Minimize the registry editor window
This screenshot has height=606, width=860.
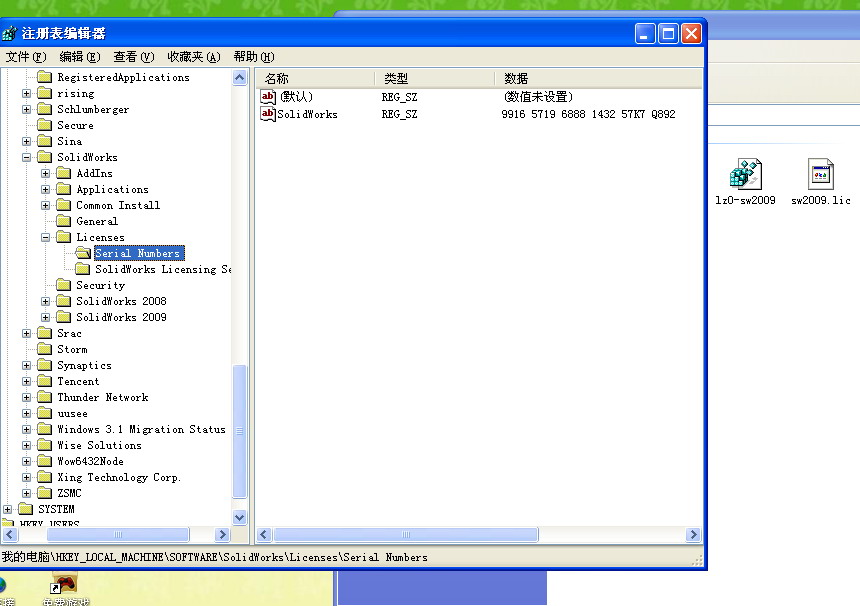coord(645,34)
